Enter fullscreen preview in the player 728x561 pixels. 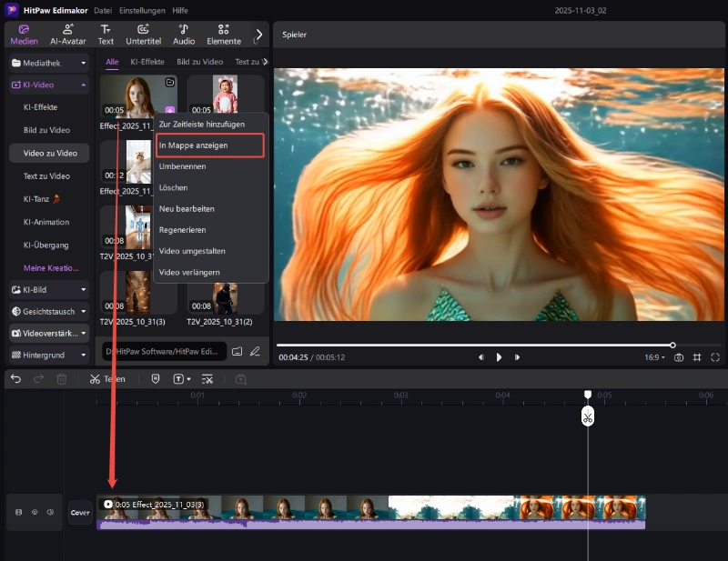(715, 357)
